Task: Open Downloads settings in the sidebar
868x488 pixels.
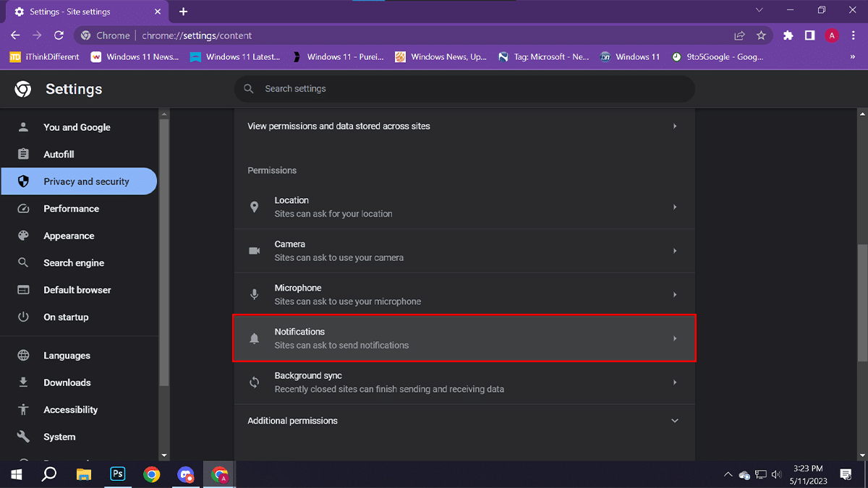Action: click(x=67, y=382)
